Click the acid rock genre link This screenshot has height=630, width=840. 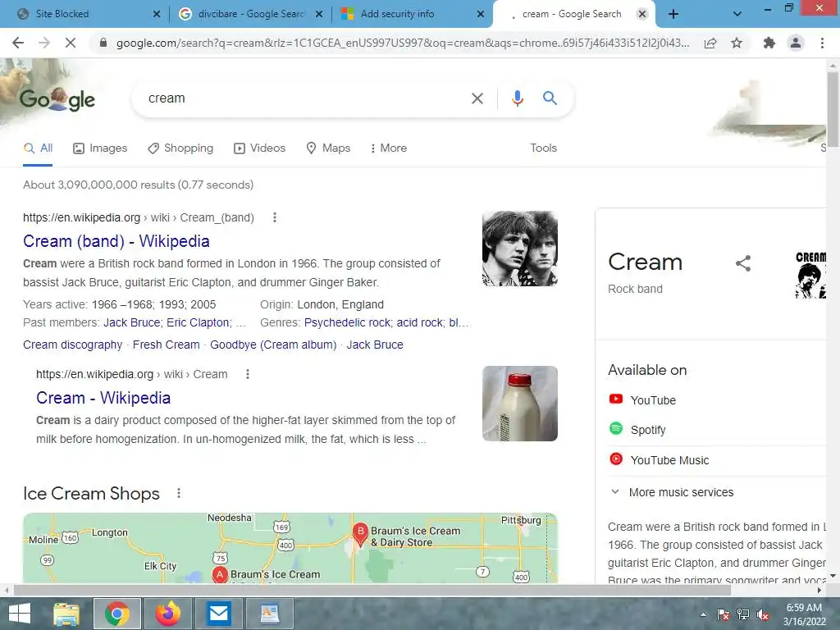click(420, 322)
